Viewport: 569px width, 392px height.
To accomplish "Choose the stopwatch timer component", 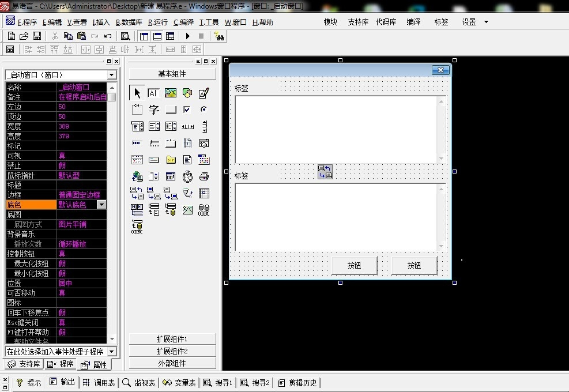I will [187, 176].
